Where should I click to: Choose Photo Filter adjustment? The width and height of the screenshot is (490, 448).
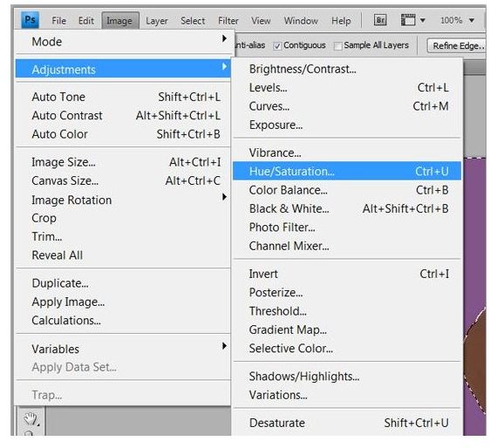tap(347, 227)
